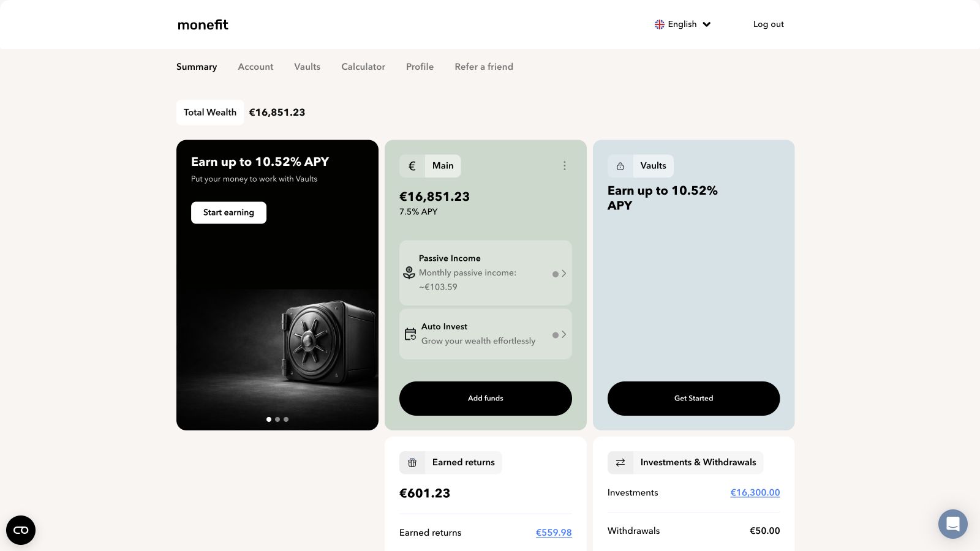Expand the Passive Income row chevron

coord(563,274)
